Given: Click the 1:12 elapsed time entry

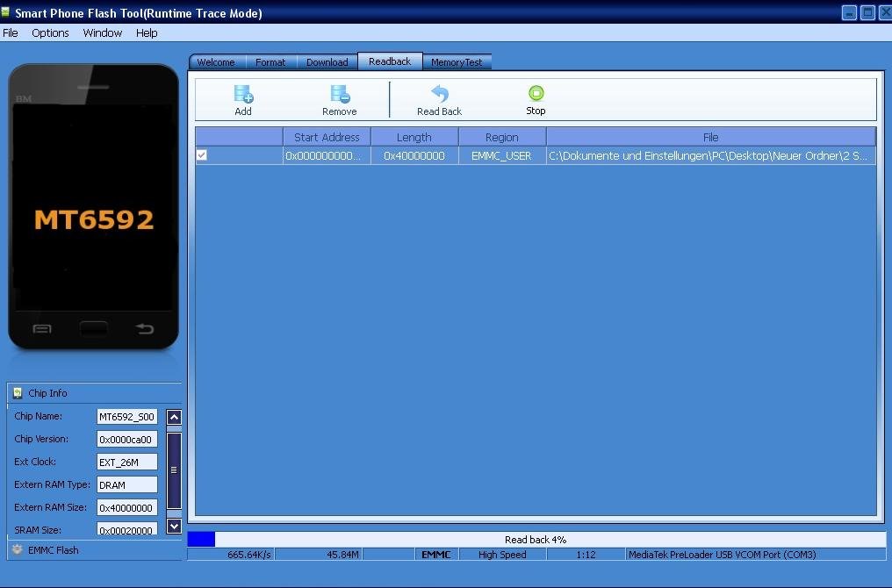Looking at the screenshot, I should [586, 555].
